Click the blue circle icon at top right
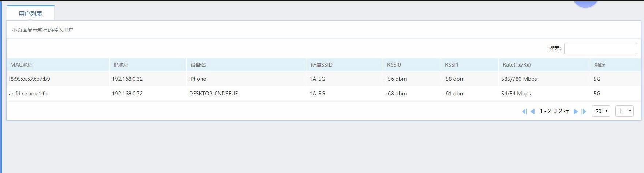Viewport: 644px width, 173px height. tap(585, 3)
